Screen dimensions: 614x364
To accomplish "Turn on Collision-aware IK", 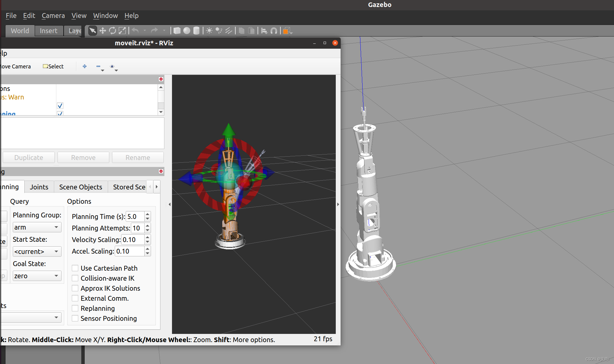I will (75, 278).
